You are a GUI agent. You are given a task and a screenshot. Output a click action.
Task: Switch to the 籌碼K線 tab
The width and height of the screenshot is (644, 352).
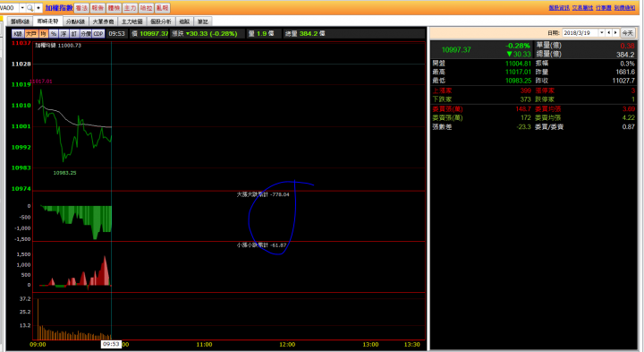click(x=20, y=21)
